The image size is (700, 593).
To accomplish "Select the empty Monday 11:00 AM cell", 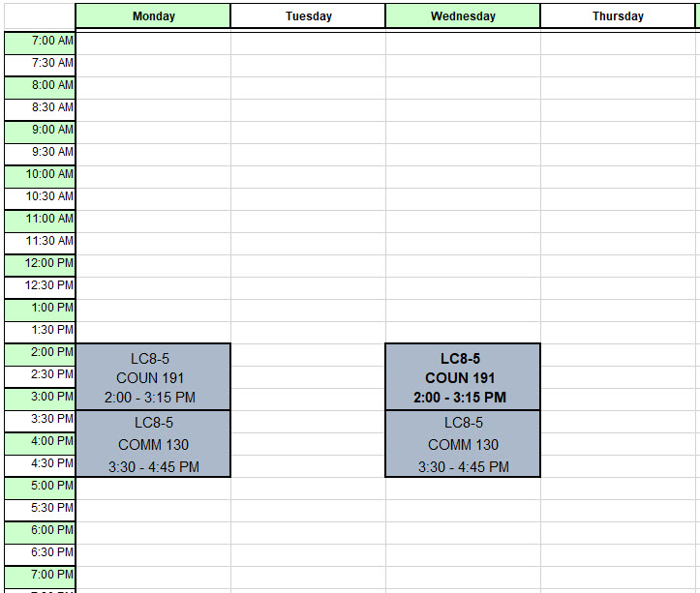I will [x=153, y=222].
